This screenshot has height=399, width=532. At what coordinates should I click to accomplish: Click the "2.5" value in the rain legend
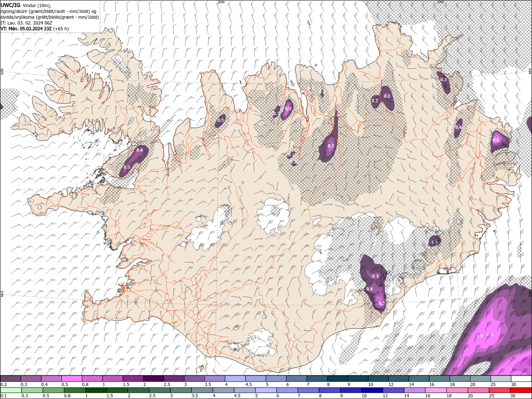[152, 396]
